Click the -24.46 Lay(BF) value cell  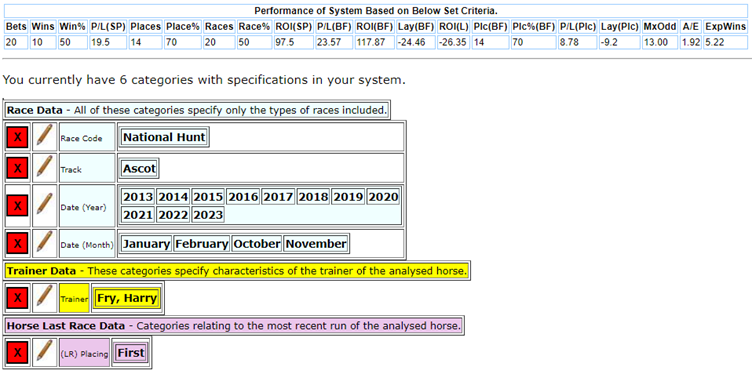point(416,42)
